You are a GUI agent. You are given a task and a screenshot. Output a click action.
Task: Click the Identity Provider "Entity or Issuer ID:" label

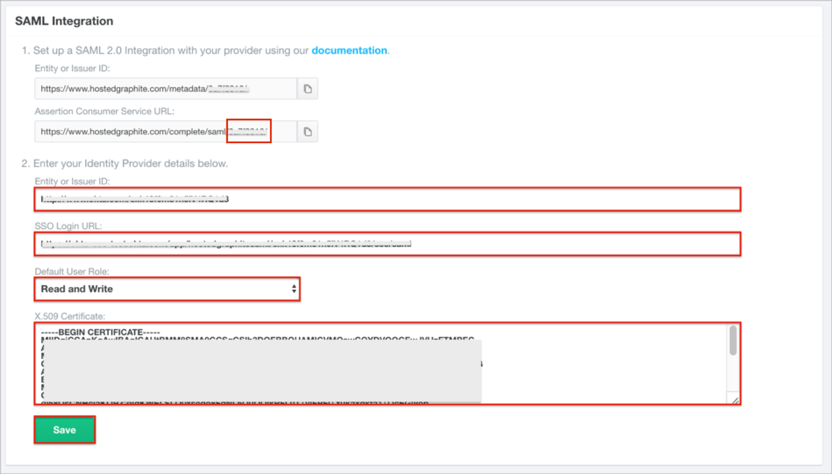72,182
